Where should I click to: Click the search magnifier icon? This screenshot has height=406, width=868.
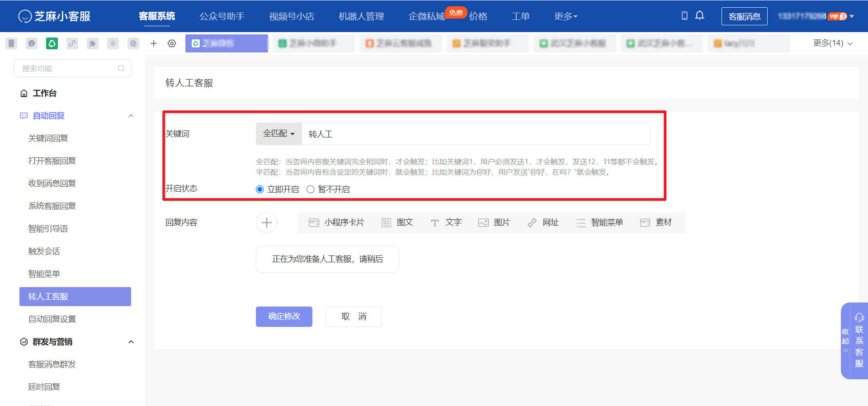[121, 68]
